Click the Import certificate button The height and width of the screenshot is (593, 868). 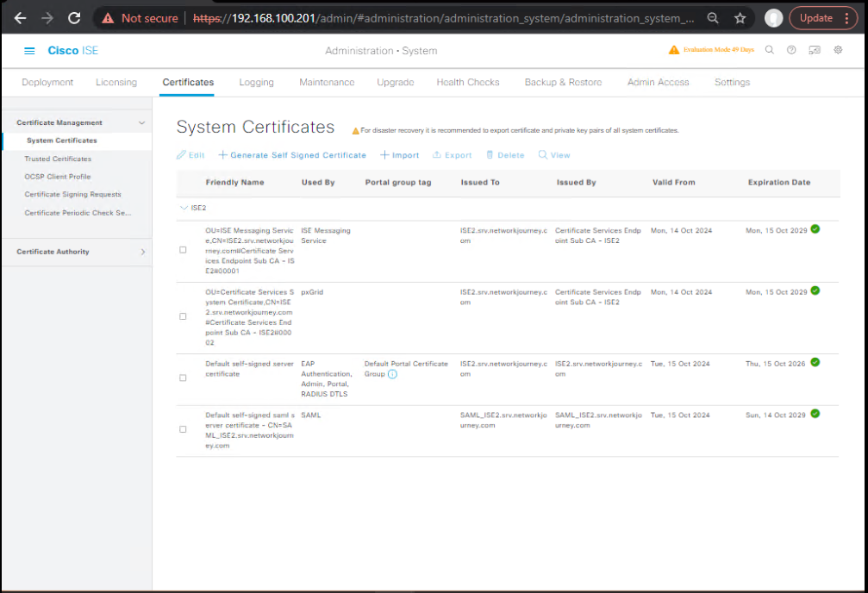pyautogui.click(x=400, y=155)
